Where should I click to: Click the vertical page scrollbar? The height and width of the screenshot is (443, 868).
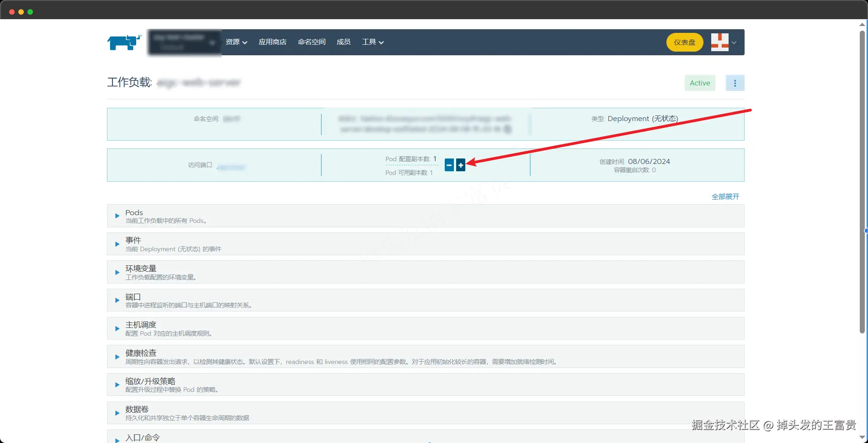[863, 182]
